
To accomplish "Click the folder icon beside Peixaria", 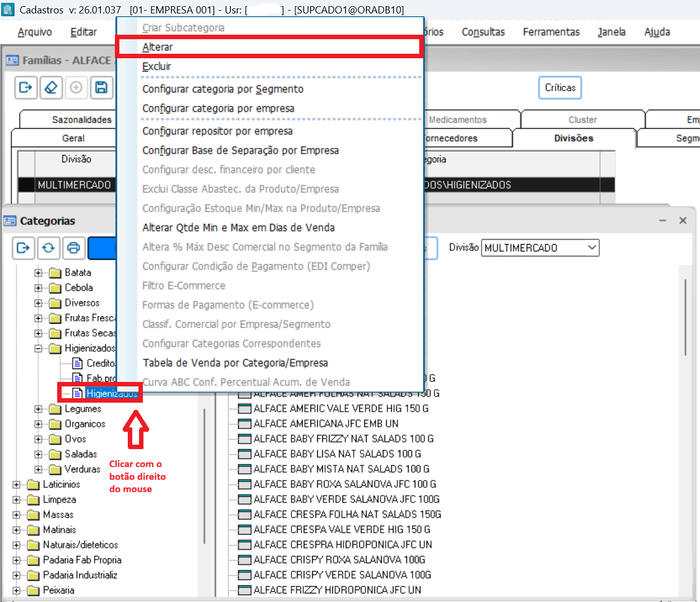I will pos(33,590).
